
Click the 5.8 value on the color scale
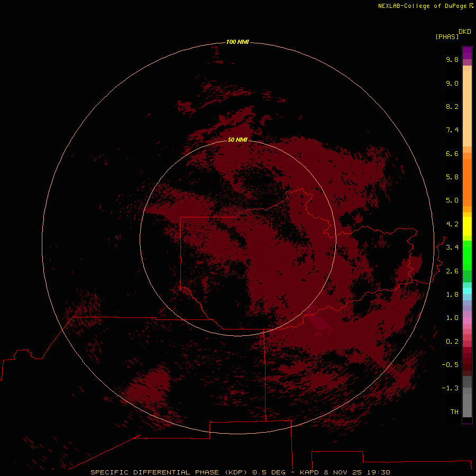point(452,177)
